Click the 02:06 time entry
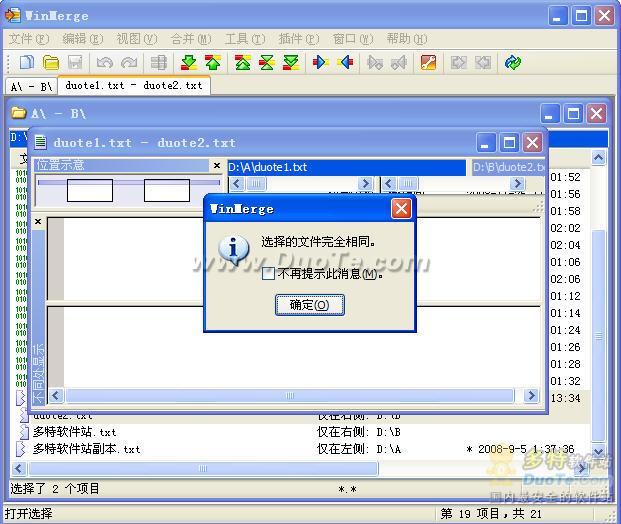The width and height of the screenshot is (621, 524). (565, 279)
